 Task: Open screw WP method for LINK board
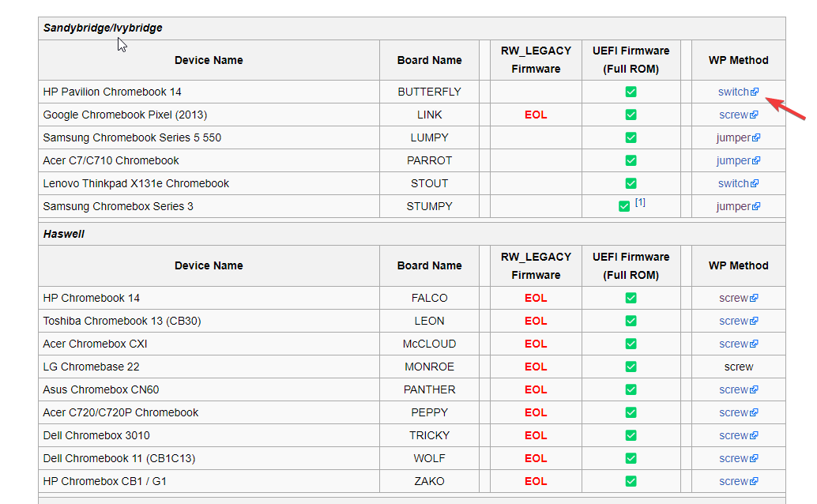point(738,115)
